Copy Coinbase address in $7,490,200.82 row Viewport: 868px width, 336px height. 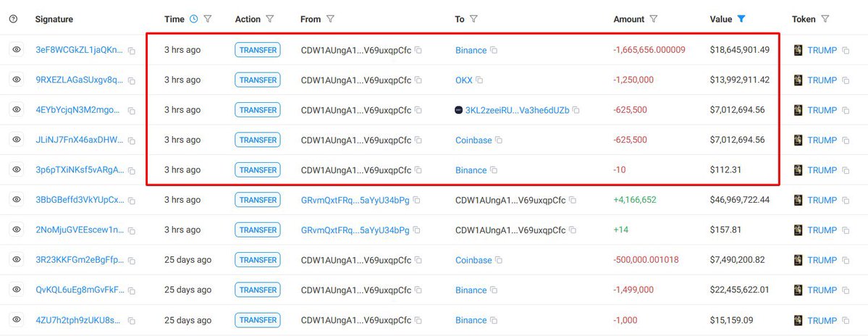[499, 260]
